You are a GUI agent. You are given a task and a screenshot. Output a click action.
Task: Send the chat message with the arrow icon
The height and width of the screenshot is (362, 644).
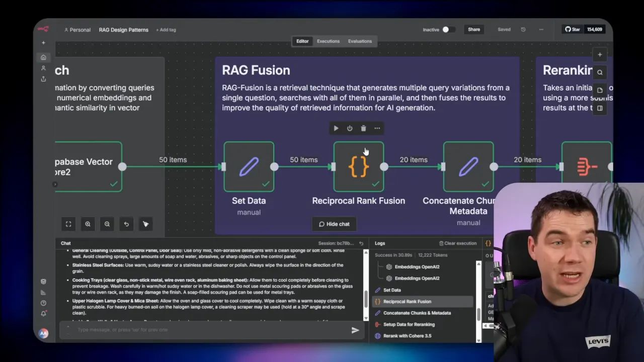355,330
